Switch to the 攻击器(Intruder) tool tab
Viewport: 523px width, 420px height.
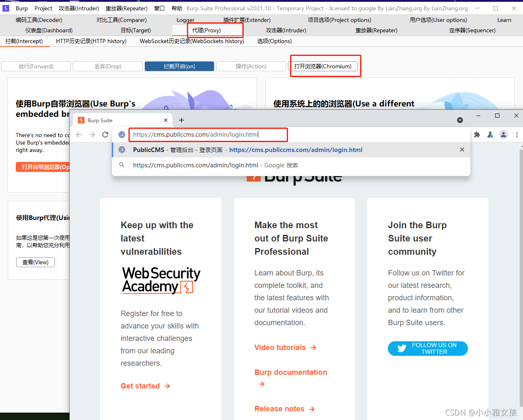click(x=286, y=30)
